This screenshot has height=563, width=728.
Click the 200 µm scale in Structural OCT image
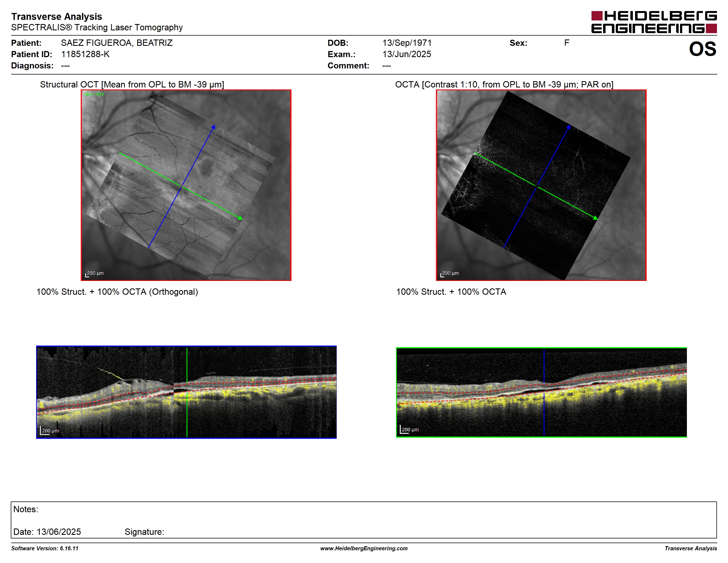click(95, 274)
